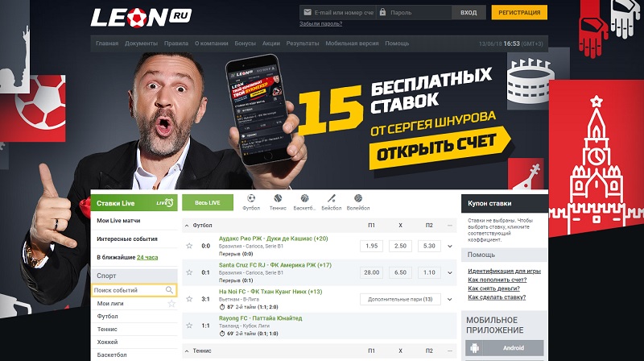Favorite the Аудакс Рио РЖ match star
This screenshot has width=644, height=361.
(x=189, y=246)
